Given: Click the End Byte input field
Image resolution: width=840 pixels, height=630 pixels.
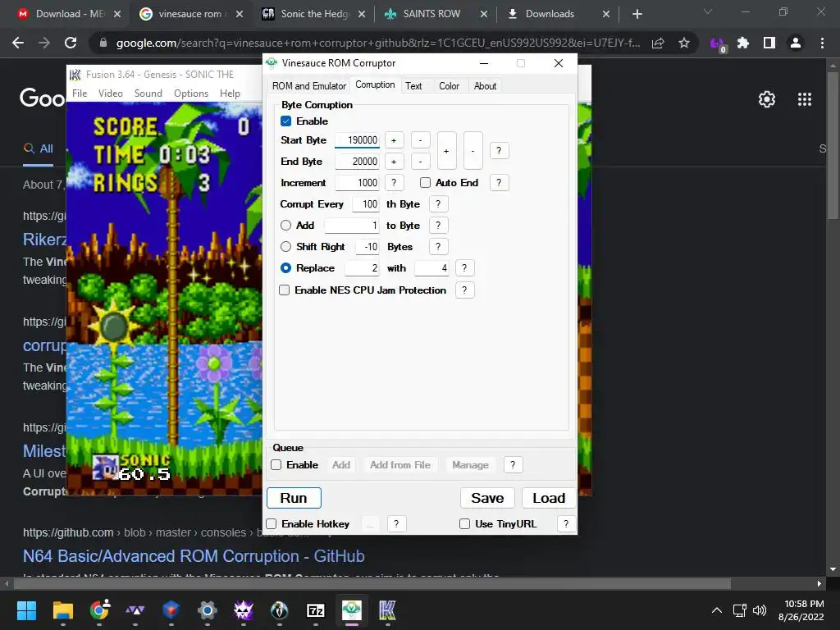Looking at the screenshot, I should (x=358, y=162).
